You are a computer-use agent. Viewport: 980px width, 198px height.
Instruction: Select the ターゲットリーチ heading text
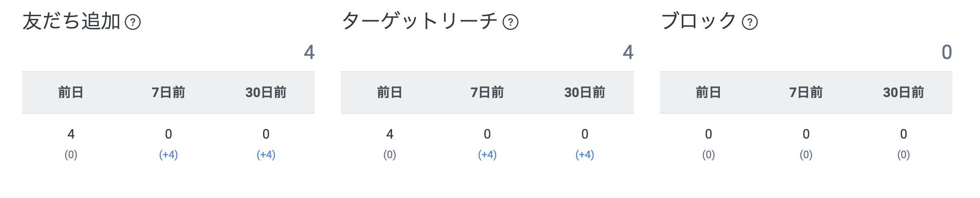point(420,21)
